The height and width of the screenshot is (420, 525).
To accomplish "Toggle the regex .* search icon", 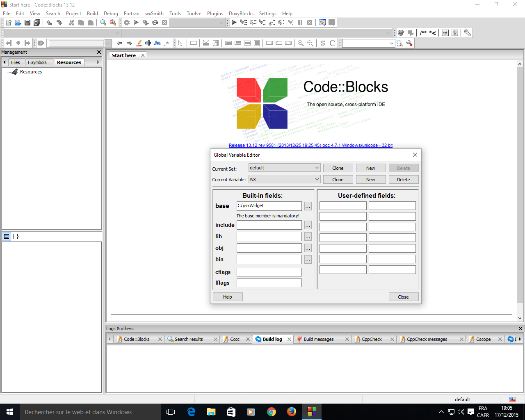I will click(167, 43).
